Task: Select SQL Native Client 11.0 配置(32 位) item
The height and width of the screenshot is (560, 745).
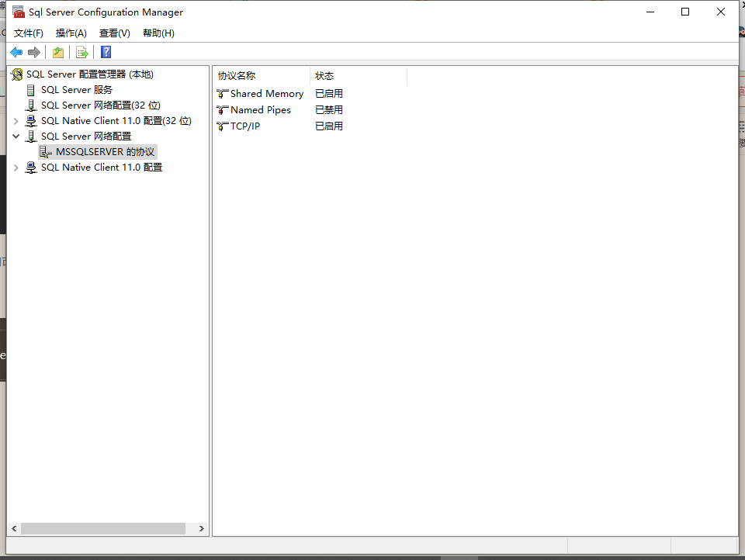Action: (116, 121)
